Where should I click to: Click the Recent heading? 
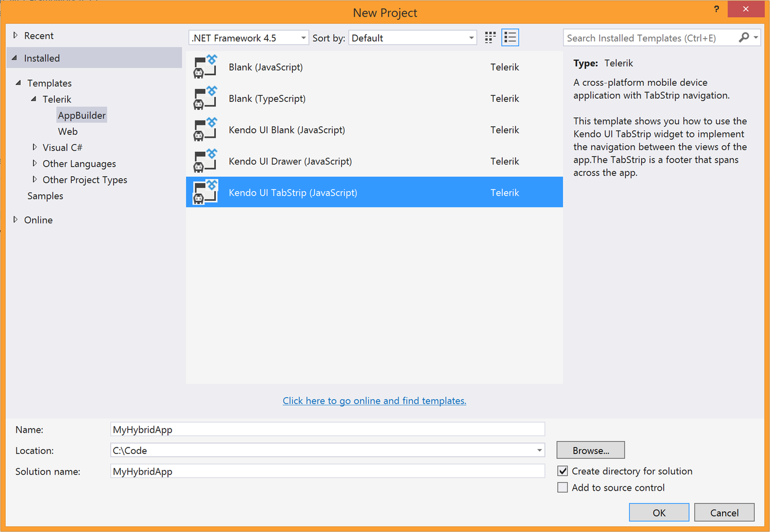point(38,35)
